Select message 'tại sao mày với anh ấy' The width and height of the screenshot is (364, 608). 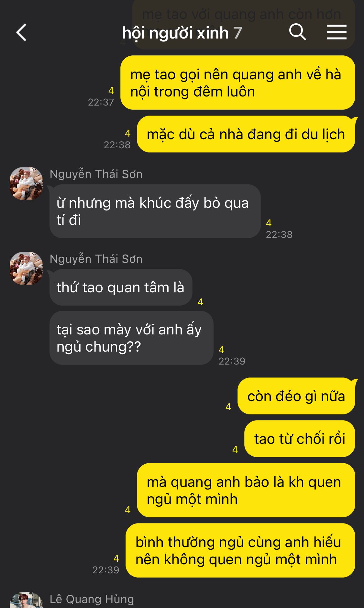coord(131,338)
